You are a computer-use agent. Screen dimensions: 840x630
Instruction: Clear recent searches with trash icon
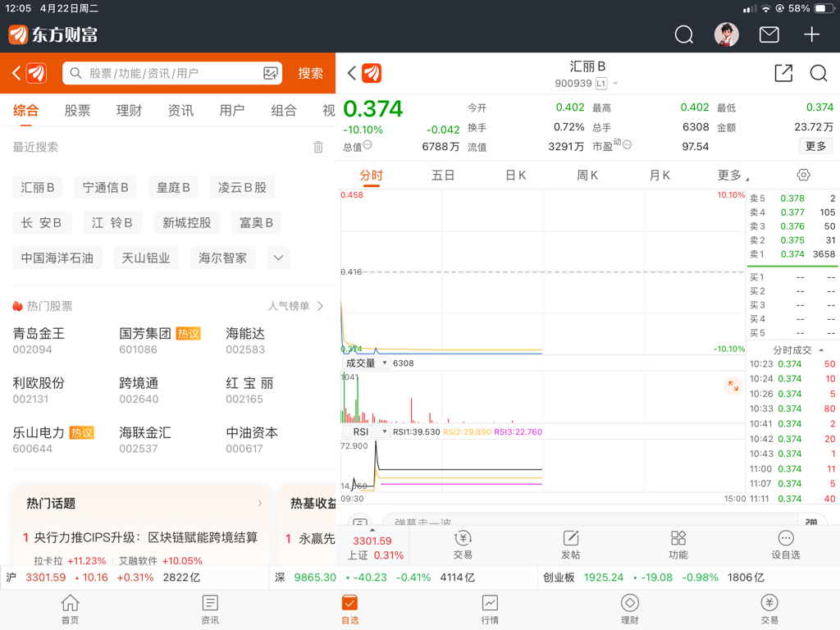pyautogui.click(x=318, y=147)
